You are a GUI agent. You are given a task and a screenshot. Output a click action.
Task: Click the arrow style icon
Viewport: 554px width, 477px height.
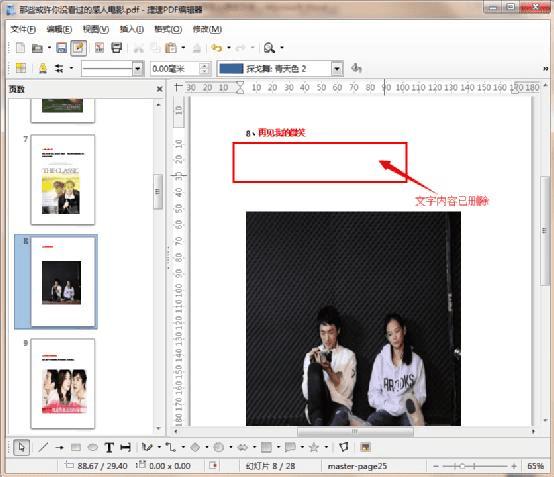tap(59, 68)
